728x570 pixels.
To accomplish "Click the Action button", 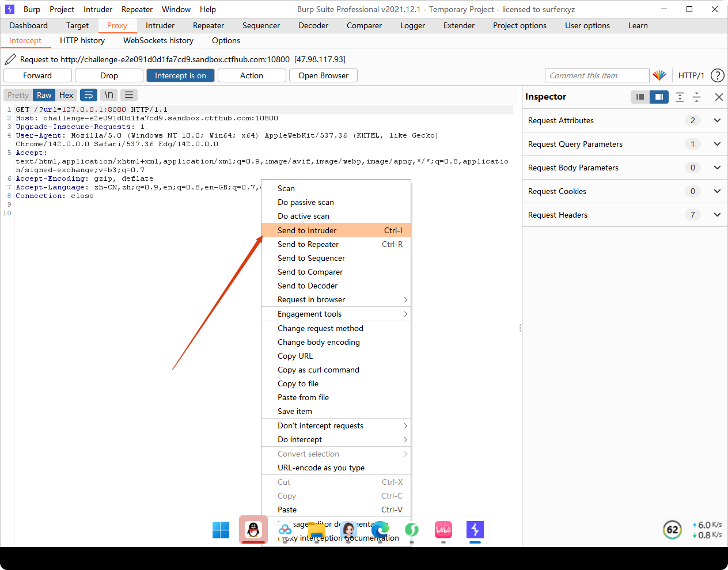I will (x=252, y=75).
